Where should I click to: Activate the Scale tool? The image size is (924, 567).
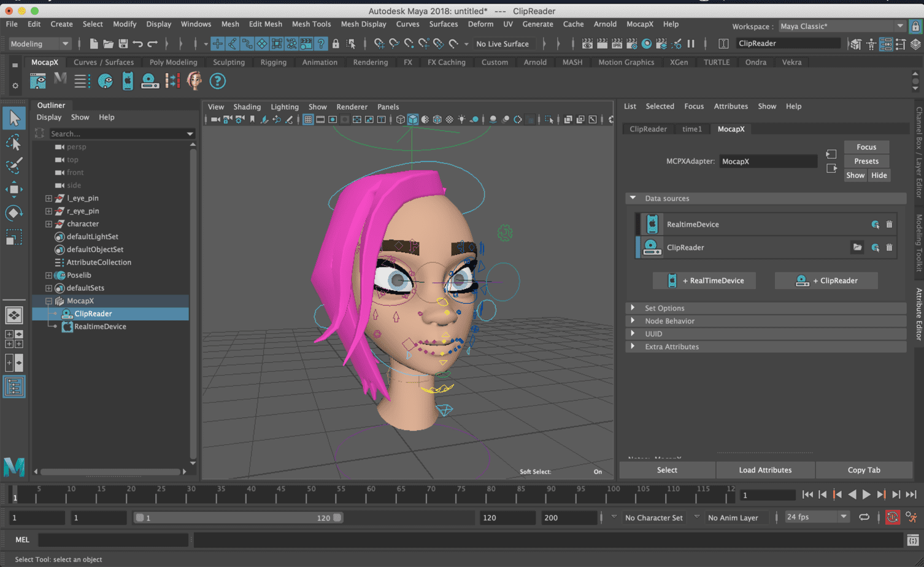tap(13, 237)
